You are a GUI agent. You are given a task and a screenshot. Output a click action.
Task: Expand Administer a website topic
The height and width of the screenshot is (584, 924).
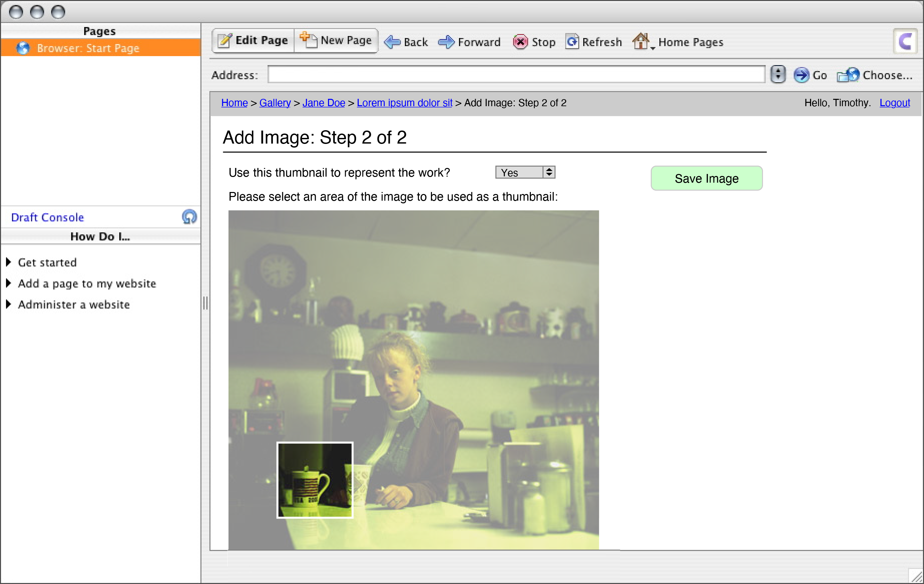pyautogui.click(x=8, y=305)
